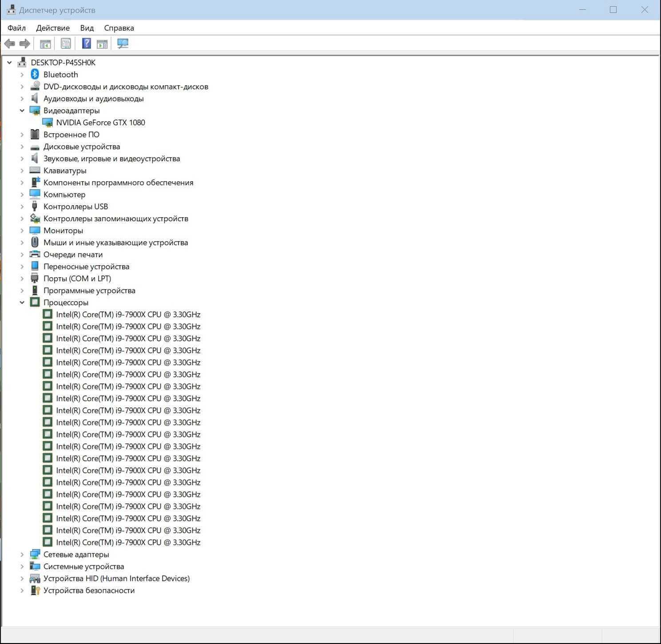Expand the Bluetooth category
This screenshot has width=661, height=644.
22,75
